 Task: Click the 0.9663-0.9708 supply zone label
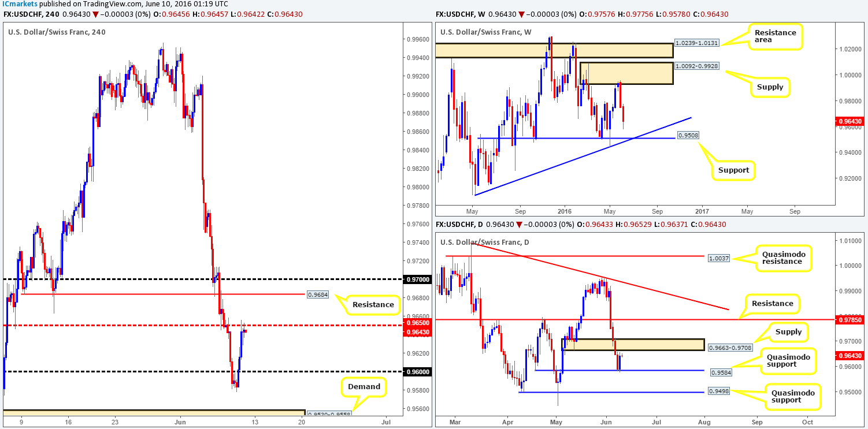pyautogui.click(x=731, y=346)
